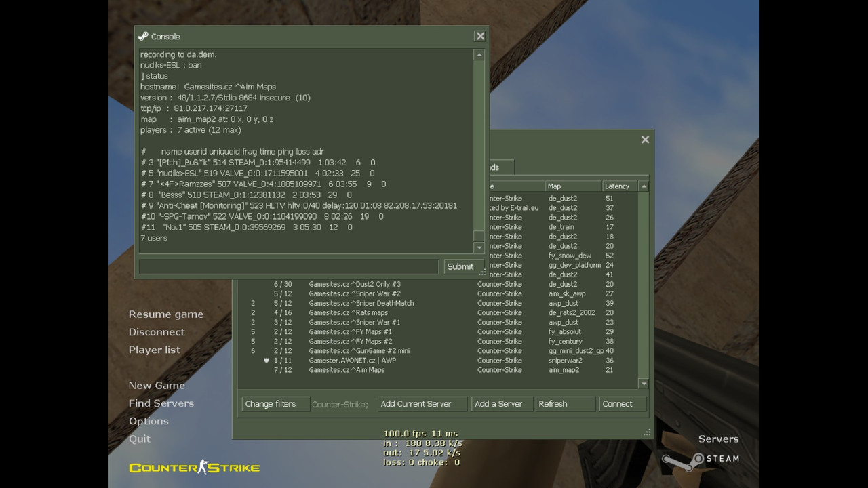Click the Counter-Strike logo at the bottom left
This screenshot has height=488, width=868.
tap(195, 467)
